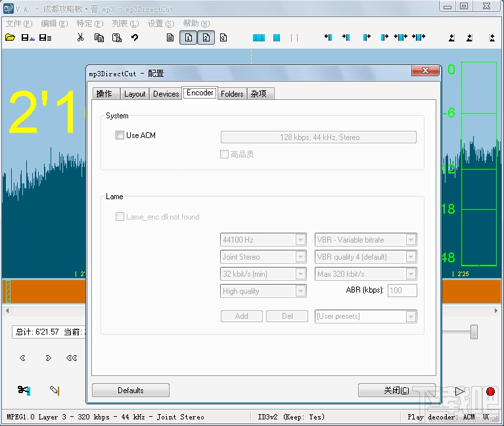The width and height of the screenshot is (504, 426).
Task: Click the 128 kbps, 44 kHz, Stereo button
Action: click(319, 137)
